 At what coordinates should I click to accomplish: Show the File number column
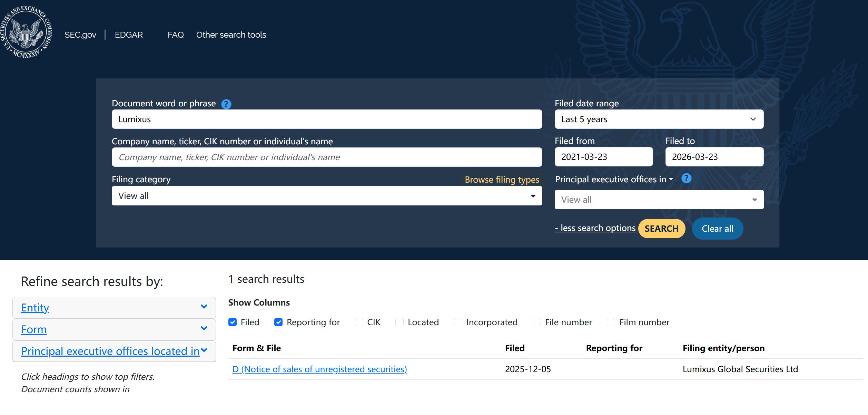[x=537, y=322]
